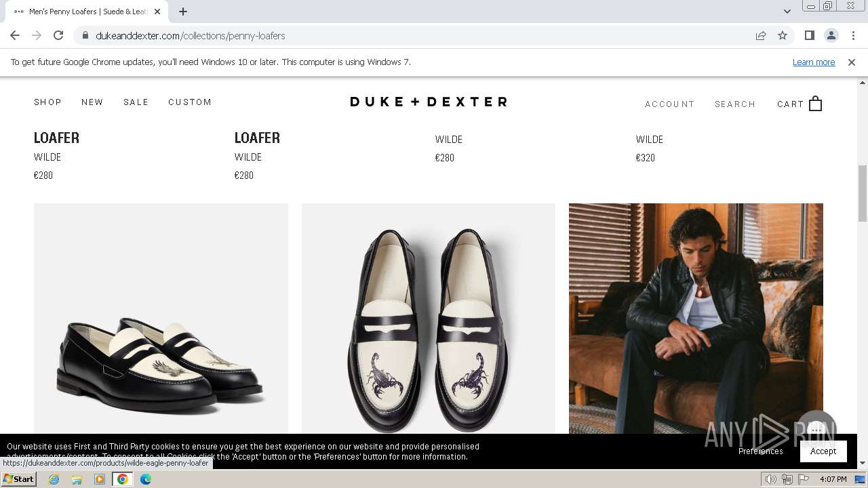Open the SHOP menu
The height and width of the screenshot is (488, 868).
pos(47,102)
